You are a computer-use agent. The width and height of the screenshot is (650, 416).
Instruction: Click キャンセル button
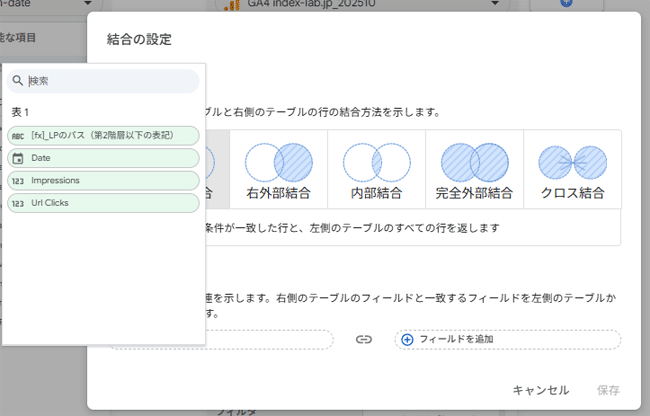click(x=541, y=390)
